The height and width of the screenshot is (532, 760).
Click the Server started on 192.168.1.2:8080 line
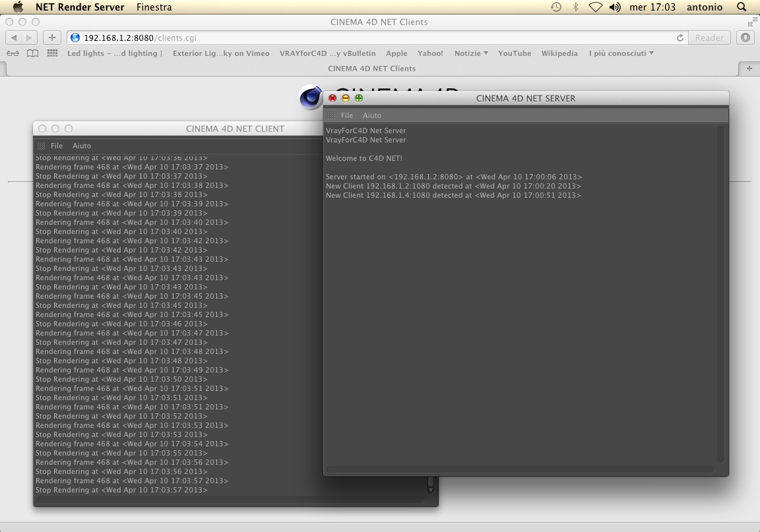(454, 177)
